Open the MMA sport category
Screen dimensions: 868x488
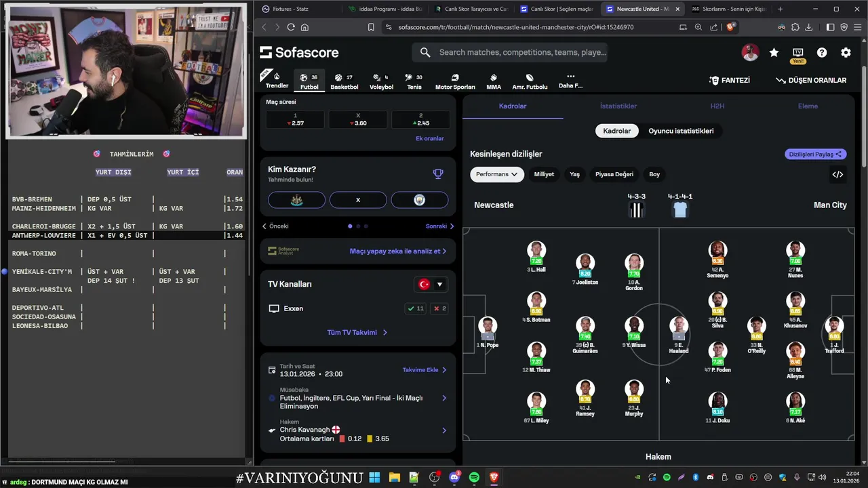tap(494, 81)
